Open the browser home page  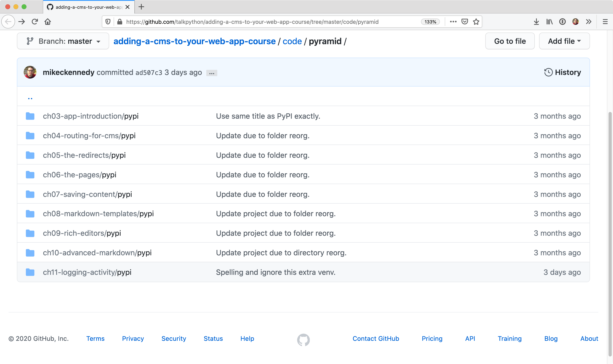pyautogui.click(x=48, y=22)
